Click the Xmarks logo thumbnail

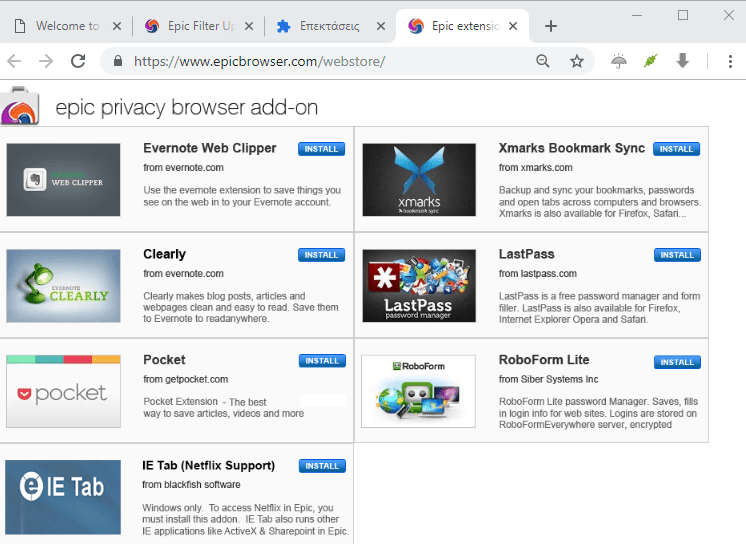[x=419, y=180]
